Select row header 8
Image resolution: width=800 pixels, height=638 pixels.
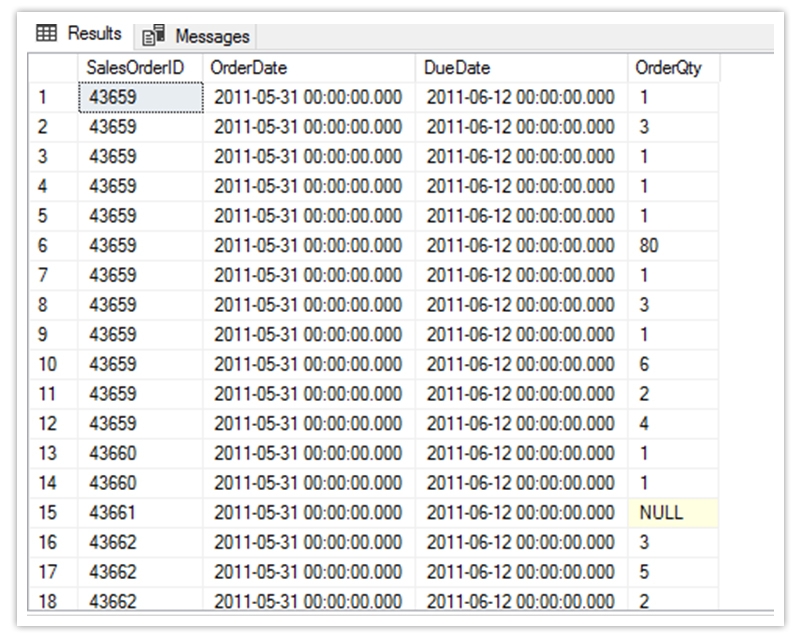tap(53, 305)
